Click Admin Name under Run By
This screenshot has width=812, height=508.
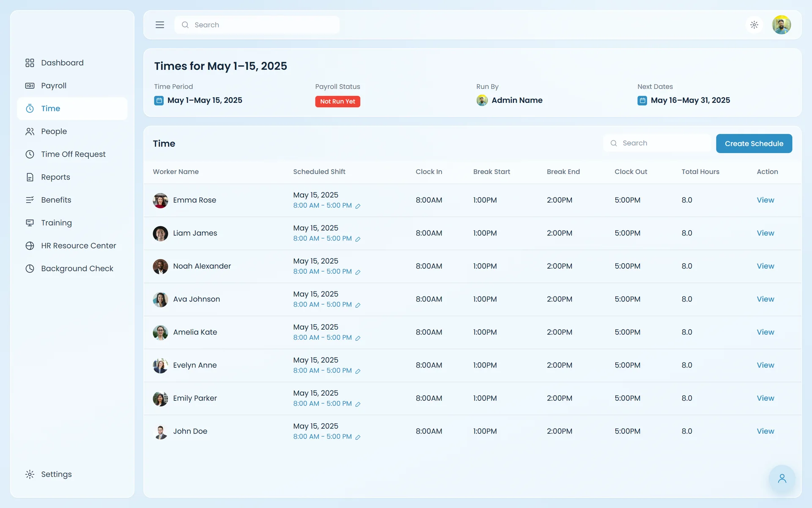click(x=517, y=101)
